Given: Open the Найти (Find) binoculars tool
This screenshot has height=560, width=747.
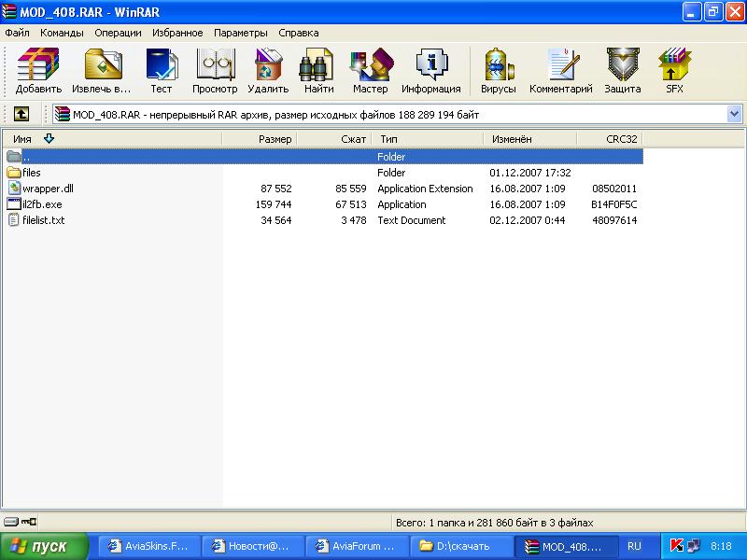Looking at the screenshot, I should (318, 71).
